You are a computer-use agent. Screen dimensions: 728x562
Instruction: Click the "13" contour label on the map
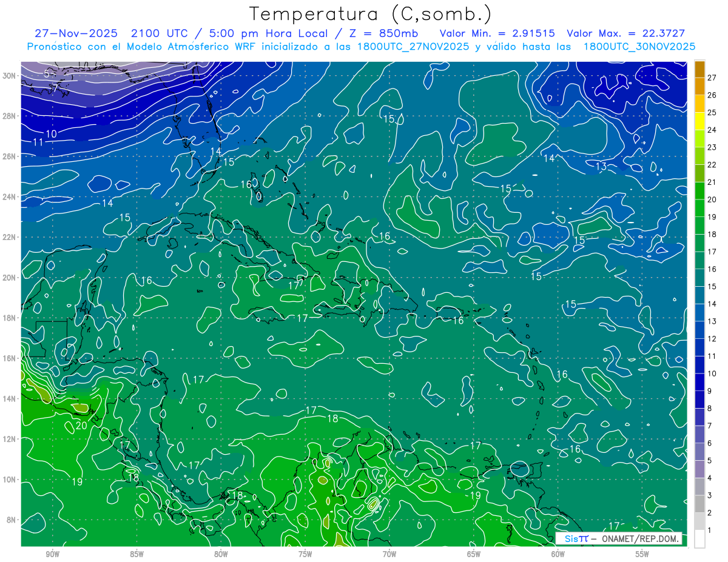(x=601, y=166)
